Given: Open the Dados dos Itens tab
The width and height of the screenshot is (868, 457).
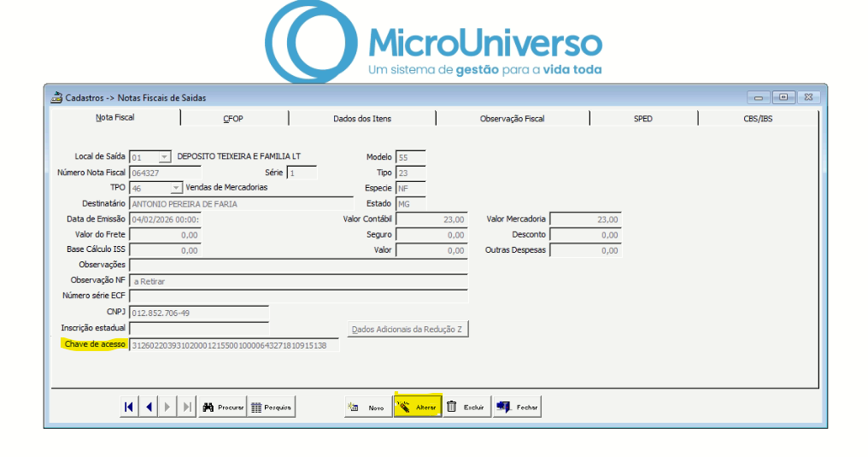Looking at the screenshot, I should 362,119.
